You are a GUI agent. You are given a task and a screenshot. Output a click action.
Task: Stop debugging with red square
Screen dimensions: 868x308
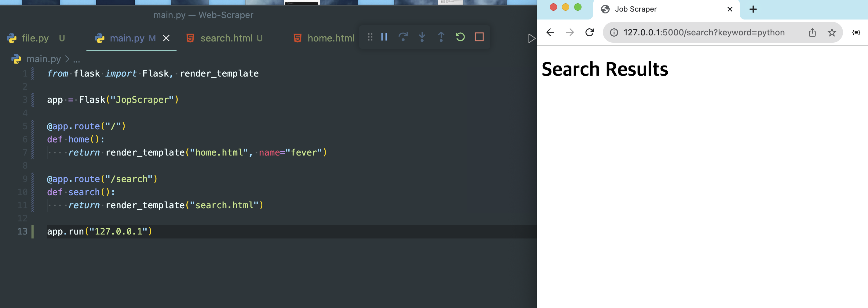click(x=479, y=37)
